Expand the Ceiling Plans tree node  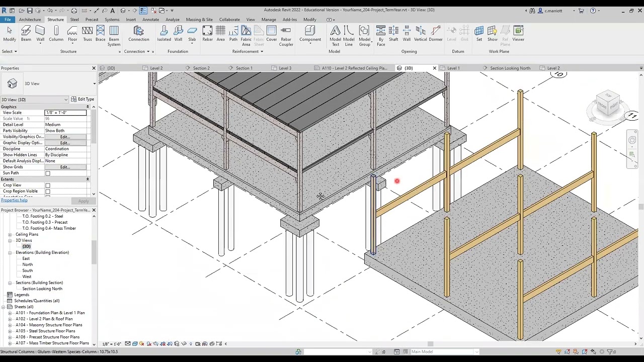[x=10, y=234]
